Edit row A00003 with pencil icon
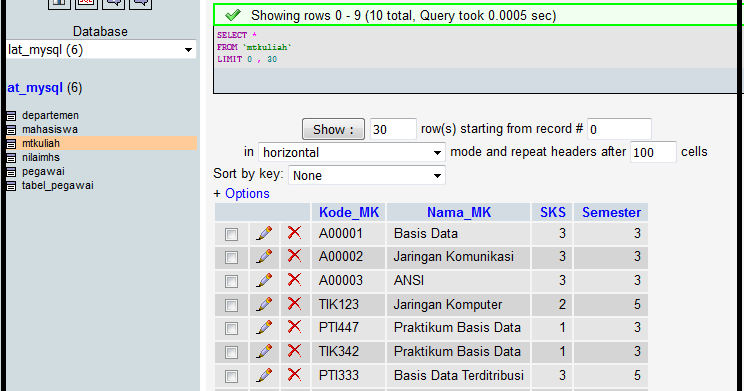744x391 pixels. (x=264, y=280)
